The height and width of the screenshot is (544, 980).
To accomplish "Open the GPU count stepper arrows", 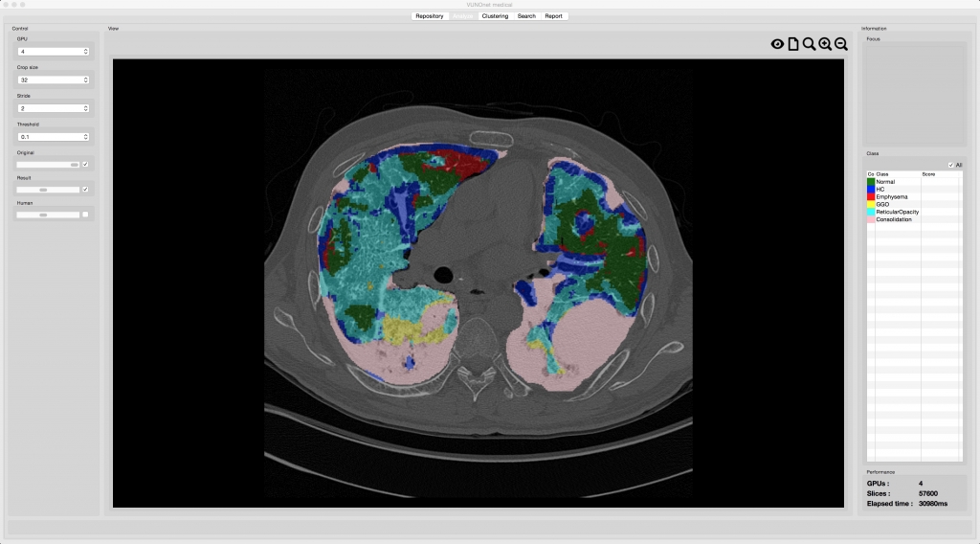I will pyautogui.click(x=85, y=52).
